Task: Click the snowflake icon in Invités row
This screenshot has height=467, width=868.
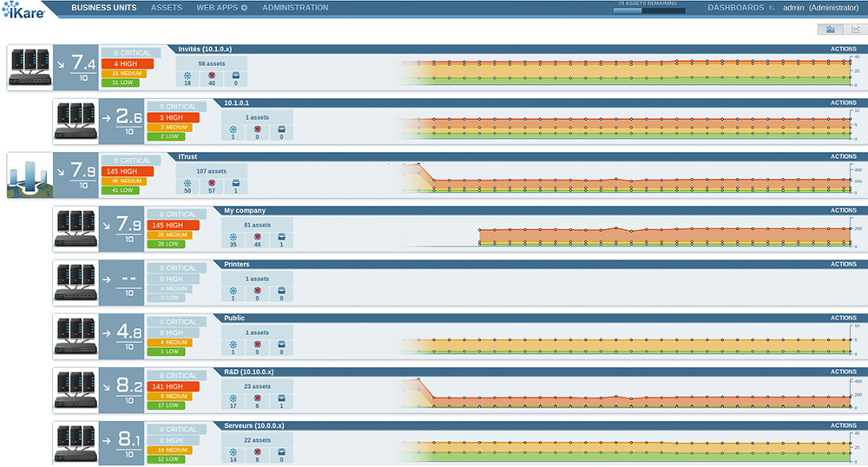Action: [x=187, y=76]
